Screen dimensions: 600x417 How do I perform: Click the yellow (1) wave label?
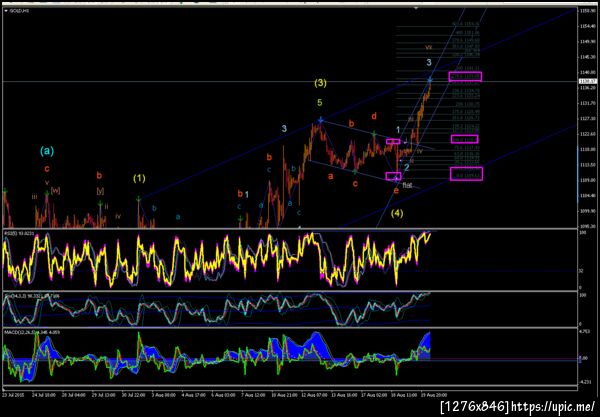[139, 178]
